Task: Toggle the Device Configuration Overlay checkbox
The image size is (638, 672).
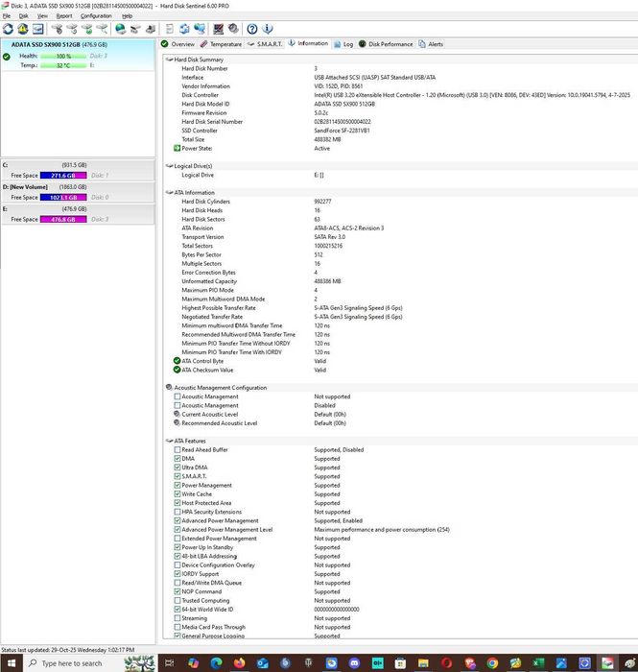Action: [177, 564]
